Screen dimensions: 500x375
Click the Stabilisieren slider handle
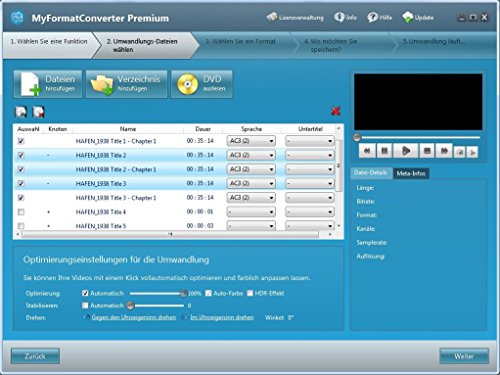pos(131,305)
